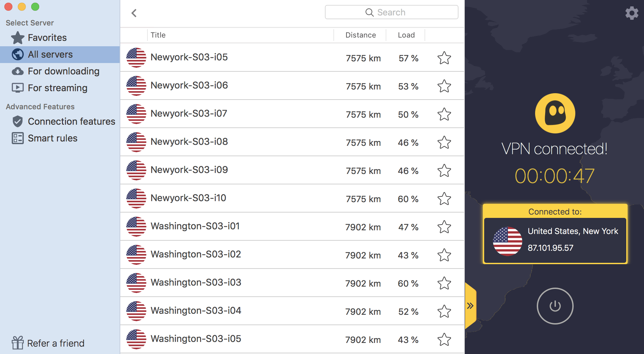Click the power disconnect button
The height and width of the screenshot is (354, 644).
tap(555, 306)
